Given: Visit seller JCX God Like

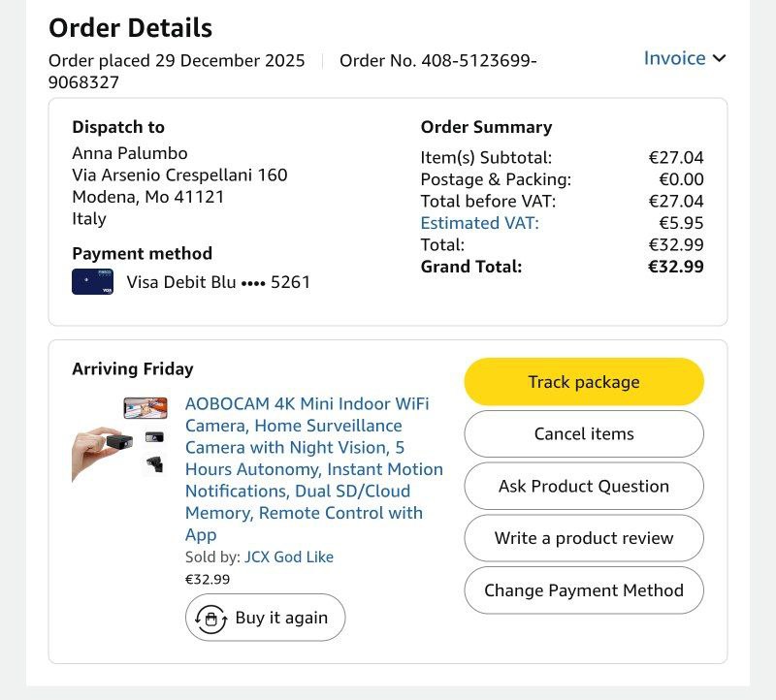Looking at the screenshot, I should (x=289, y=557).
